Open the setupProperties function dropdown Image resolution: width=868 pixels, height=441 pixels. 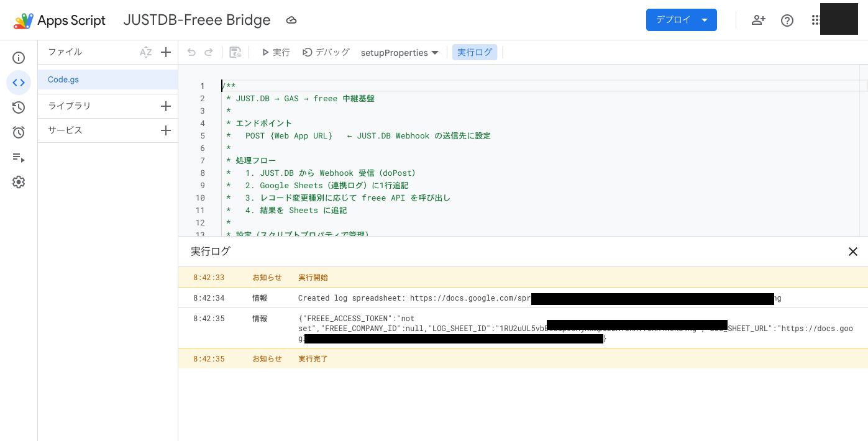click(x=400, y=53)
